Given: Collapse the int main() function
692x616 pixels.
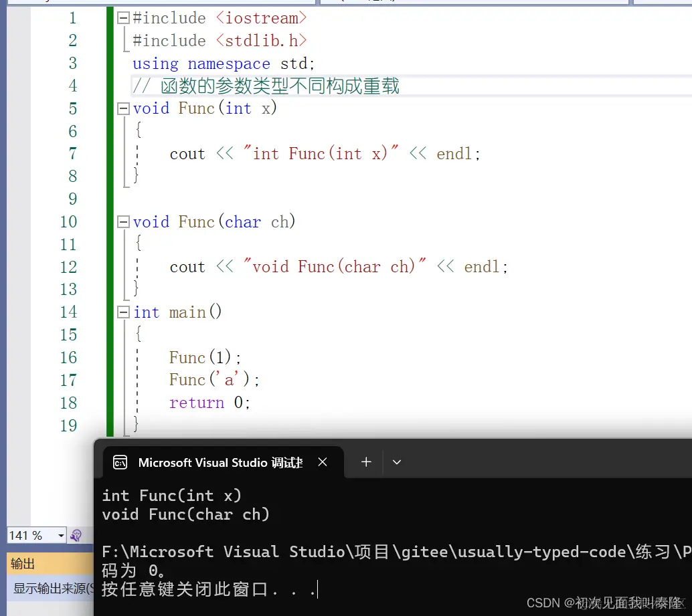Looking at the screenshot, I should point(123,312).
